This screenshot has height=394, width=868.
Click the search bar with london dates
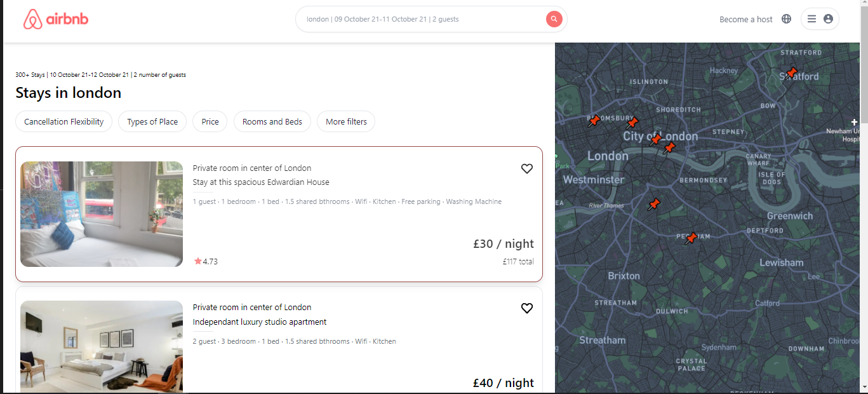click(431, 19)
